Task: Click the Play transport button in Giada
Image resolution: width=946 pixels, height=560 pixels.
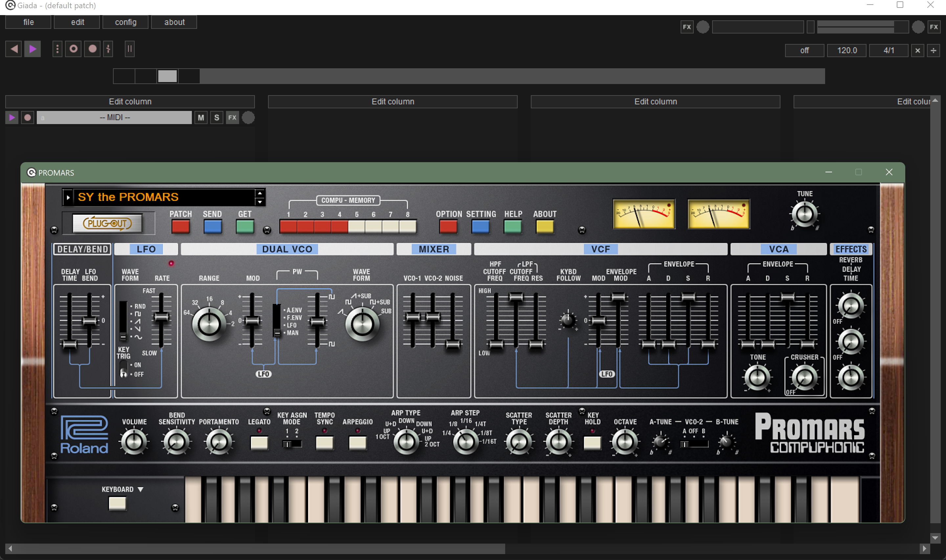Action: click(33, 49)
